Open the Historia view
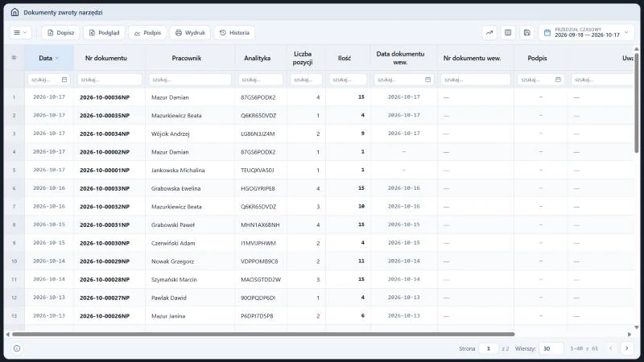Viewport: 644px width, 362px height. 234,32
